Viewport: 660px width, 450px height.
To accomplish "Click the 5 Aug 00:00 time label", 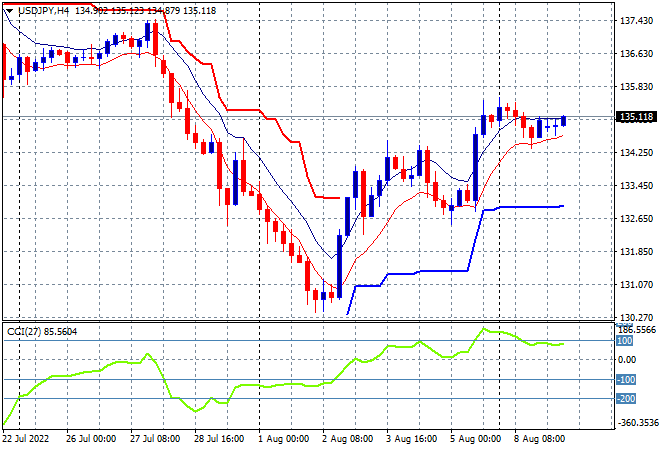I will click(476, 439).
